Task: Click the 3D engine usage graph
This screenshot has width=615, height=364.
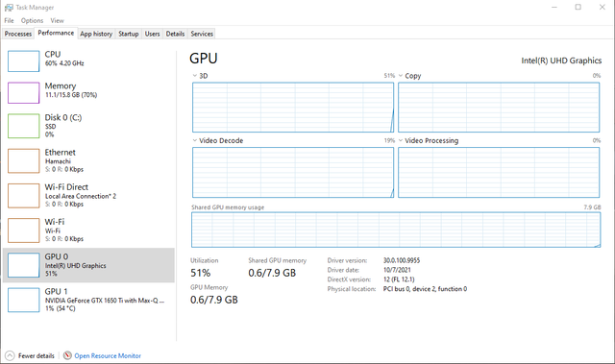Action: (x=293, y=108)
